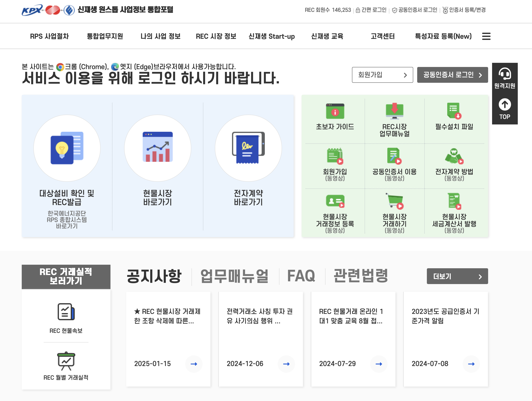Click the 전자계약 바로가기 tablet icon
The image size is (532, 401).
pyautogui.click(x=248, y=148)
